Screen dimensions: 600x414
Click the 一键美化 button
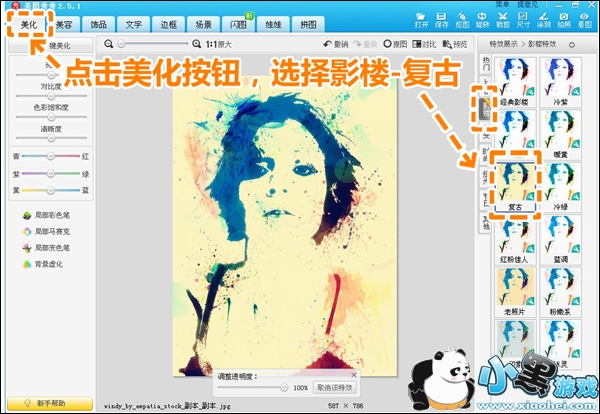pos(51,46)
